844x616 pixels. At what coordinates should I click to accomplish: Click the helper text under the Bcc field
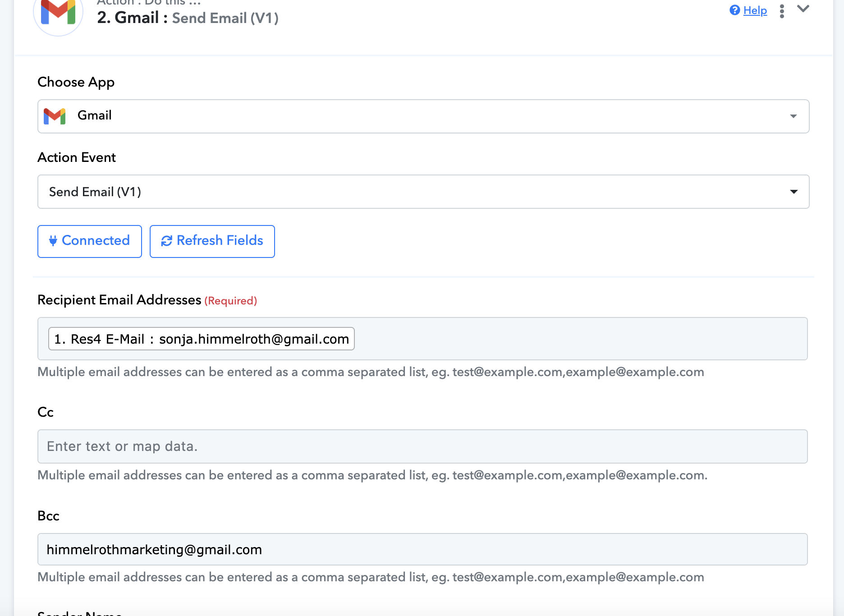click(x=371, y=577)
